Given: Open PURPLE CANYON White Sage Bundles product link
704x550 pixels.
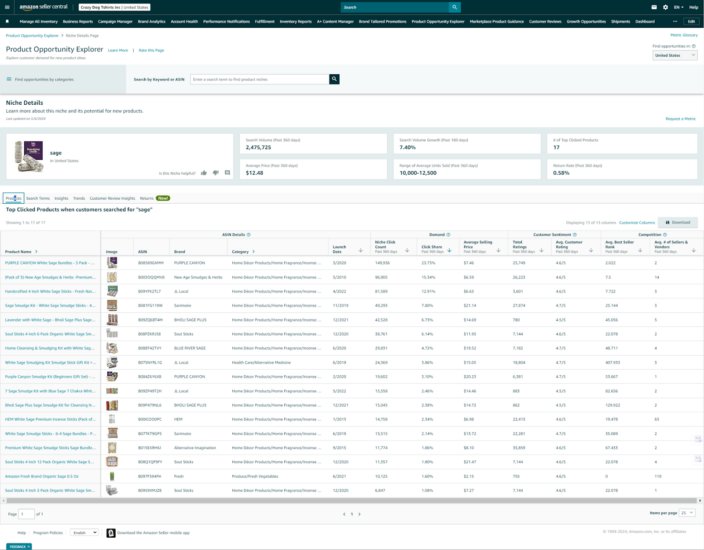Looking at the screenshot, I should pyautogui.click(x=49, y=263).
